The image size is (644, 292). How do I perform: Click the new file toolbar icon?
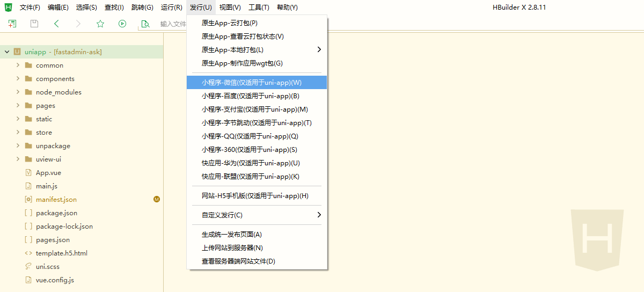tap(12, 24)
